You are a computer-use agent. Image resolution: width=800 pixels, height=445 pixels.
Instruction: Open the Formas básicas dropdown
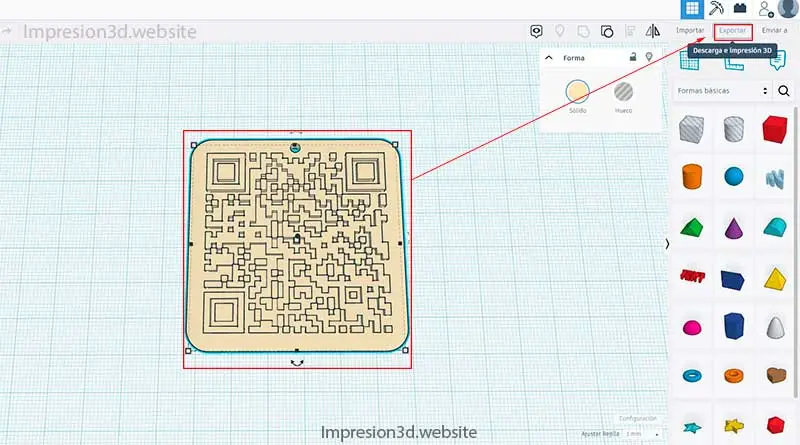click(x=721, y=91)
